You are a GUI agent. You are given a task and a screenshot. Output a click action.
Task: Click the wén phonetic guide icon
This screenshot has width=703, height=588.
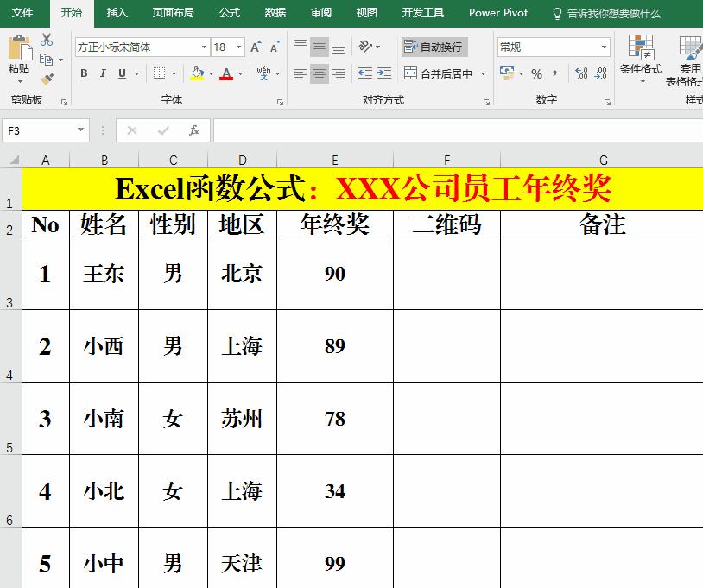pos(263,73)
